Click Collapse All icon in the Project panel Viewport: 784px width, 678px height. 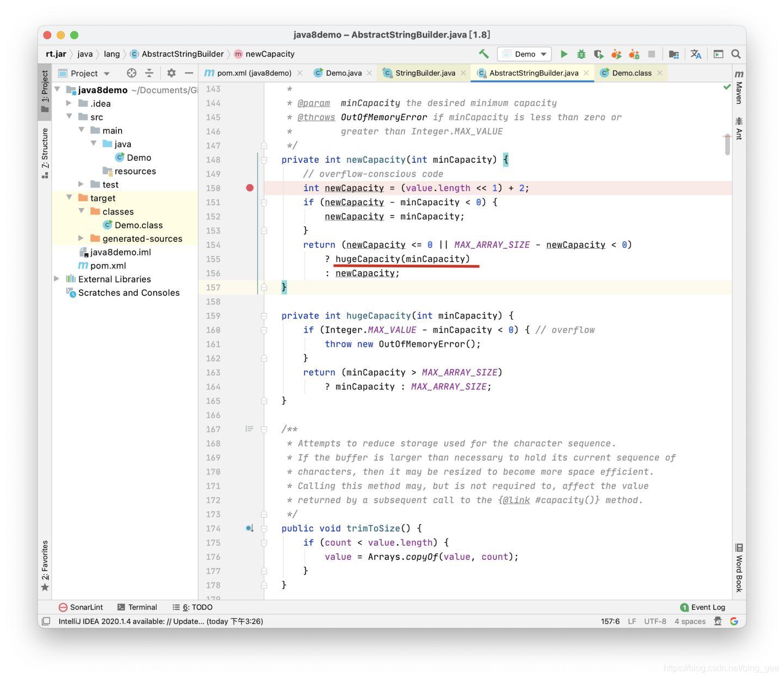click(149, 73)
